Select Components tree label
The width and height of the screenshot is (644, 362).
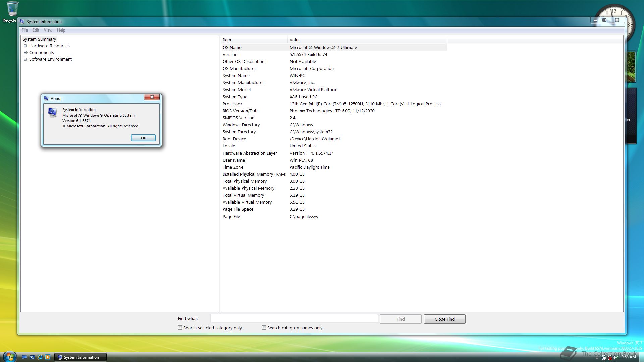tap(42, 53)
